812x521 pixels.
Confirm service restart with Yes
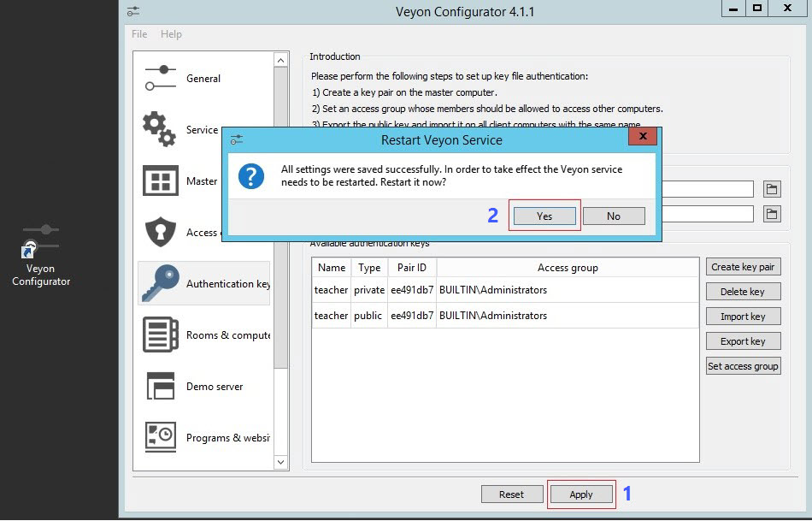(544, 216)
